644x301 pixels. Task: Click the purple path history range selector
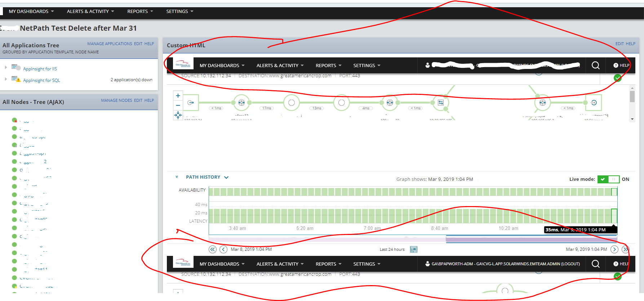click(532, 239)
